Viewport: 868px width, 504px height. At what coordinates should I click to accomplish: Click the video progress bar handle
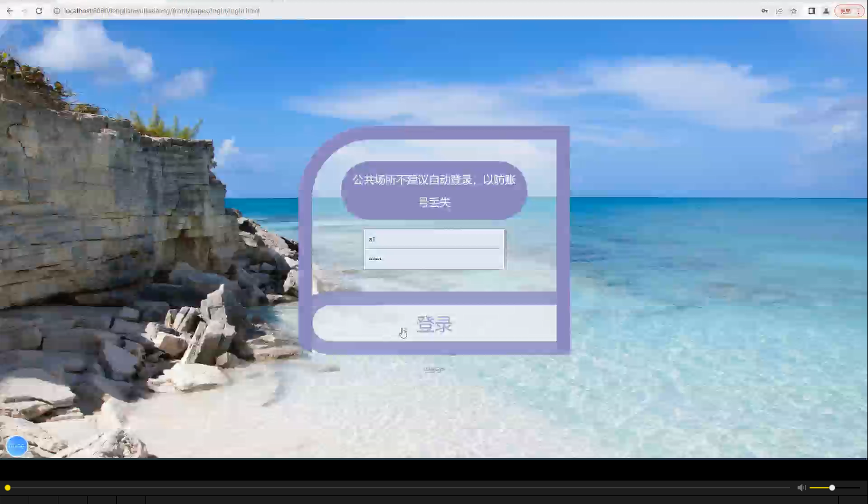[7, 487]
